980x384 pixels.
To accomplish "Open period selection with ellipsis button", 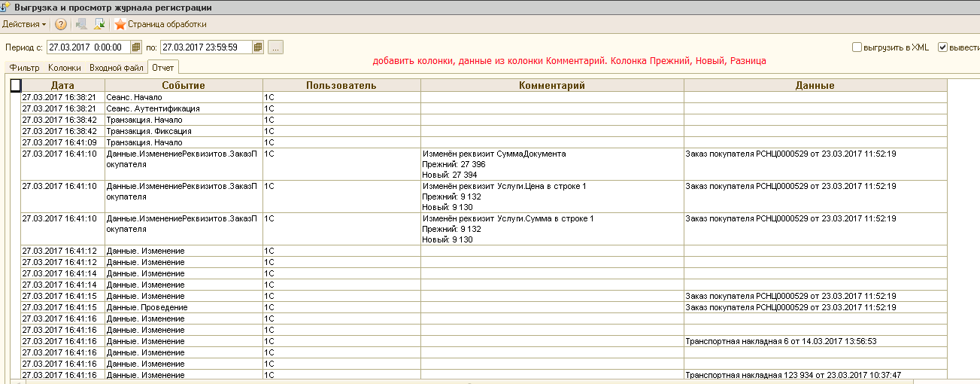I will point(275,47).
